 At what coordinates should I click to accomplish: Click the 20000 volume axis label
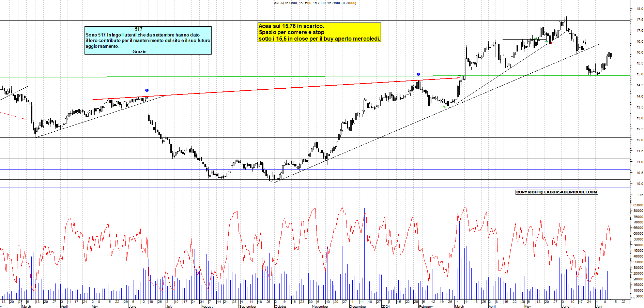tap(638, 279)
